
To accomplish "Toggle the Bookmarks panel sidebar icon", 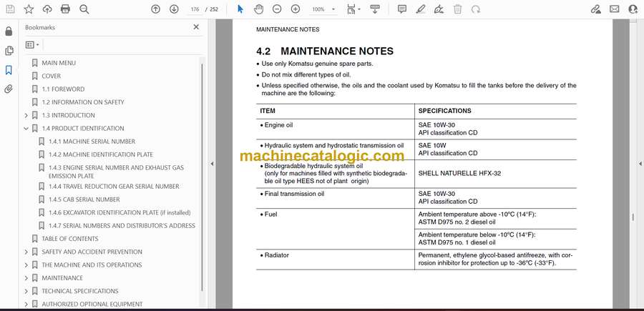I will (x=9, y=70).
